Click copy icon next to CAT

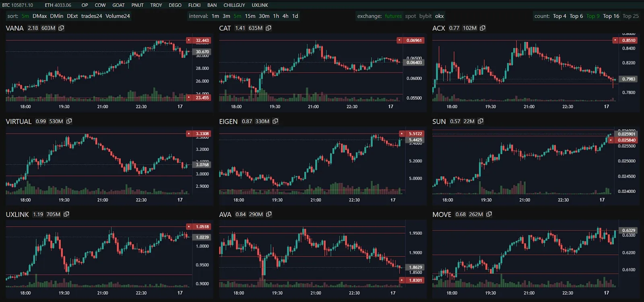268,28
